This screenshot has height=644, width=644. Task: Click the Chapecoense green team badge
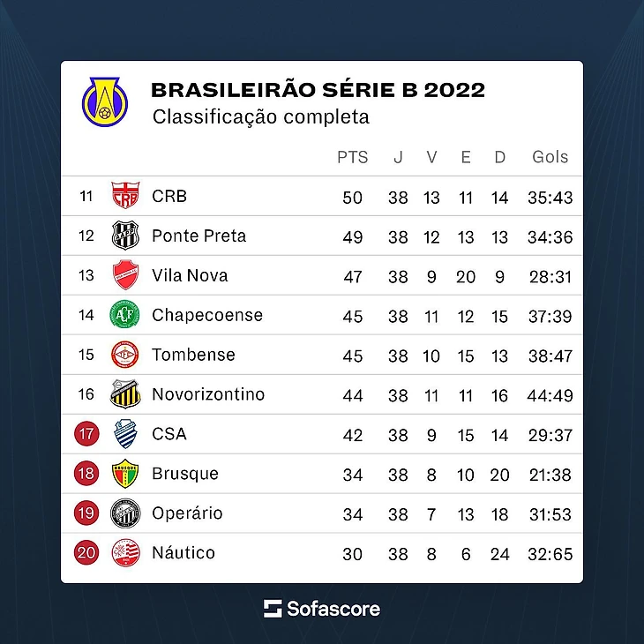point(124,315)
